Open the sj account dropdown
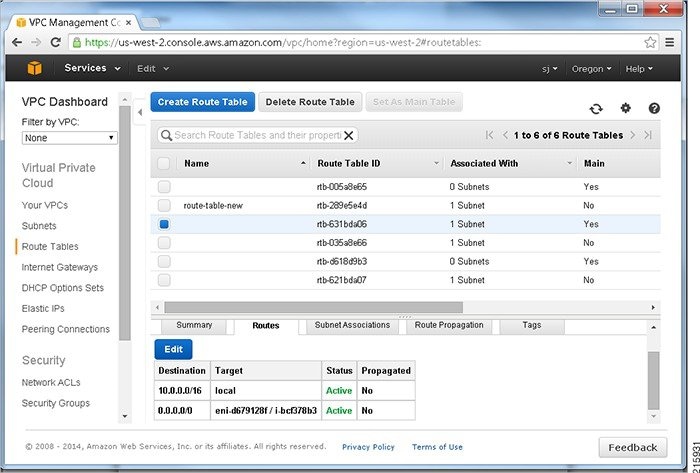The height and width of the screenshot is (473, 700). [x=550, y=69]
